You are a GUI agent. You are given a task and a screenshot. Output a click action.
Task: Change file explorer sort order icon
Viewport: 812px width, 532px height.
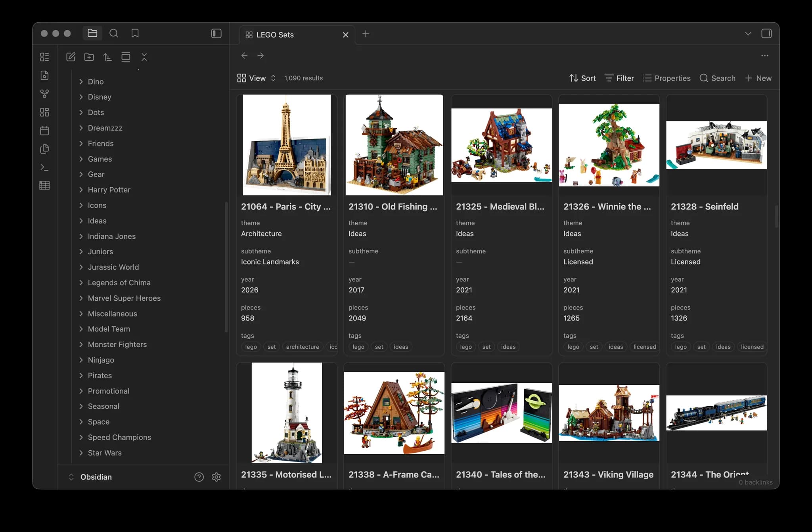click(x=107, y=57)
